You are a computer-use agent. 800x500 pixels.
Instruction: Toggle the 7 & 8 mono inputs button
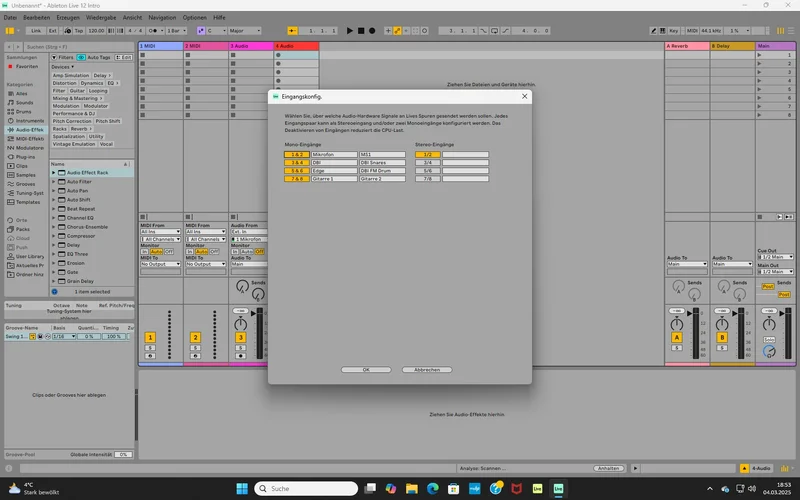point(296,179)
